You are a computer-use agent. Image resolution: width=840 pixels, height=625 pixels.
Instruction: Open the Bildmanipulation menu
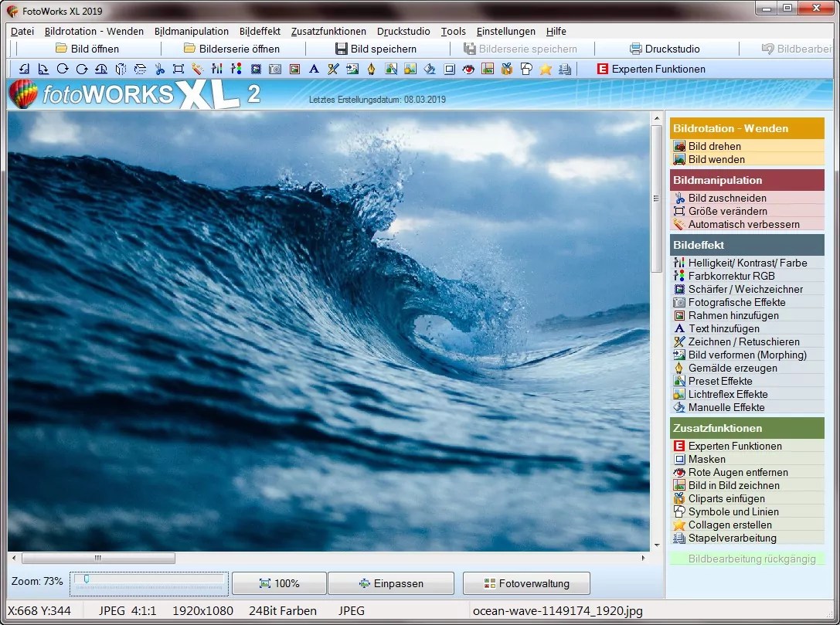click(191, 31)
